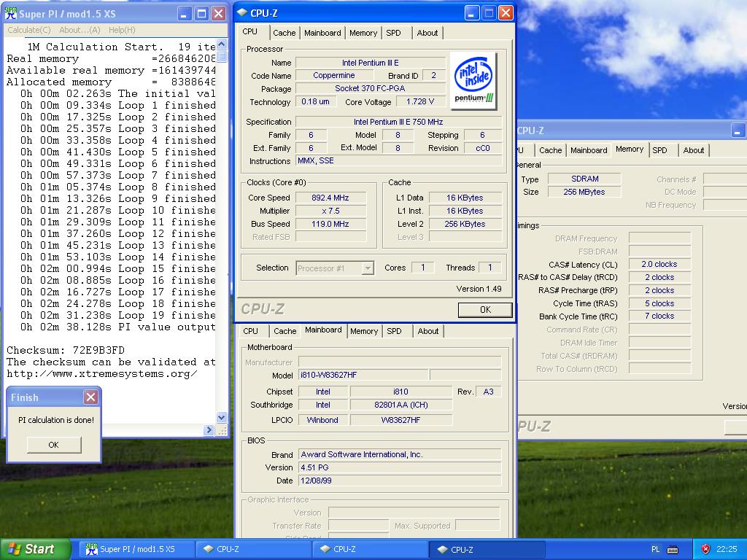
Task: Click the memory Type value SDRAM
Action: click(x=584, y=179)
